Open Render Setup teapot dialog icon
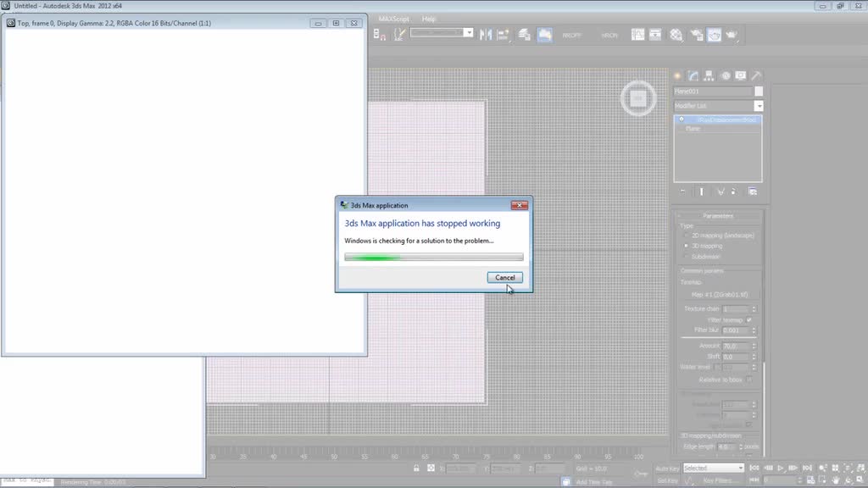This screenshot has width=868, height=488. tap(697, 35)
